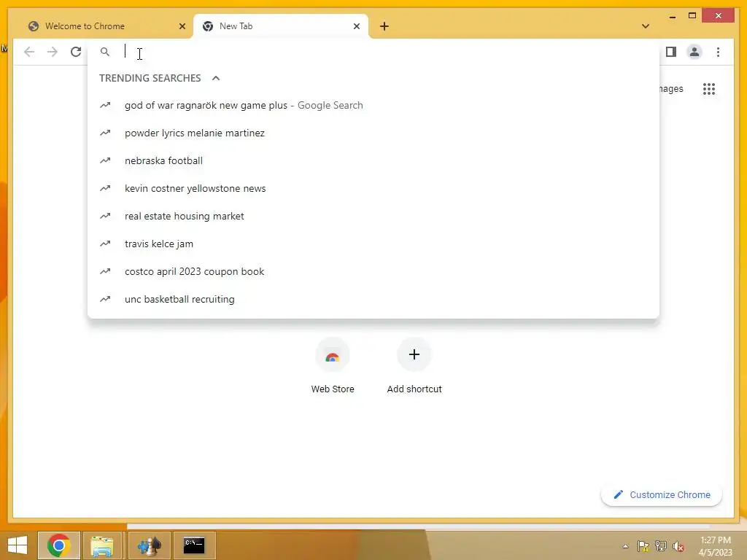747x560 pixels.
Task: Pick kevin costner yellowstone news suggestion
Action: (373, 188)
